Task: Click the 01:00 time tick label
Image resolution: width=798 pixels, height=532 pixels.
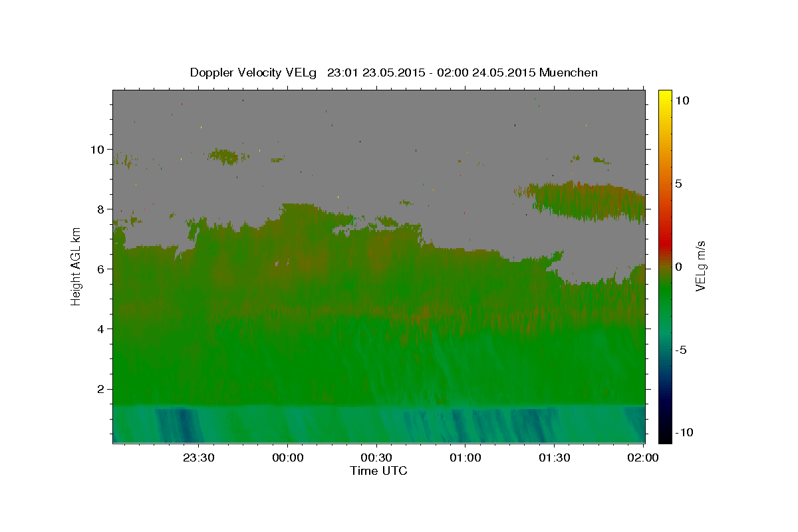Action: coord(465,458)
